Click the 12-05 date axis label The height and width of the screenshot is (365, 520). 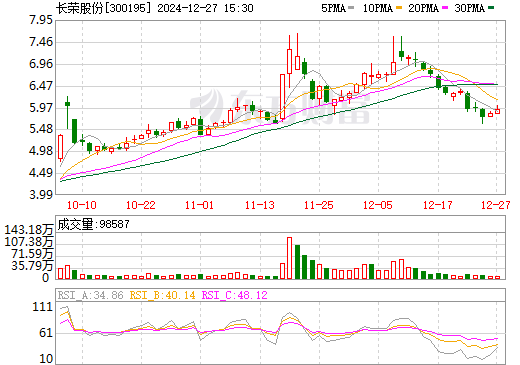click(378, 205)
